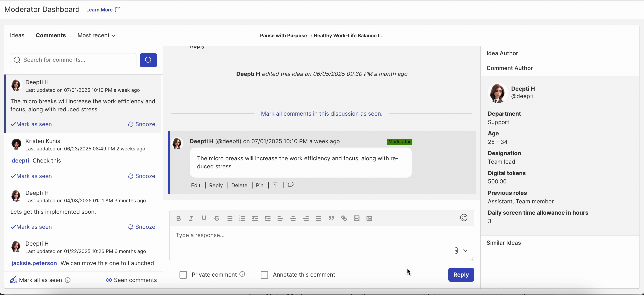
Task: Enable the Private comment checkbox
Action: (x=183, y=275)
